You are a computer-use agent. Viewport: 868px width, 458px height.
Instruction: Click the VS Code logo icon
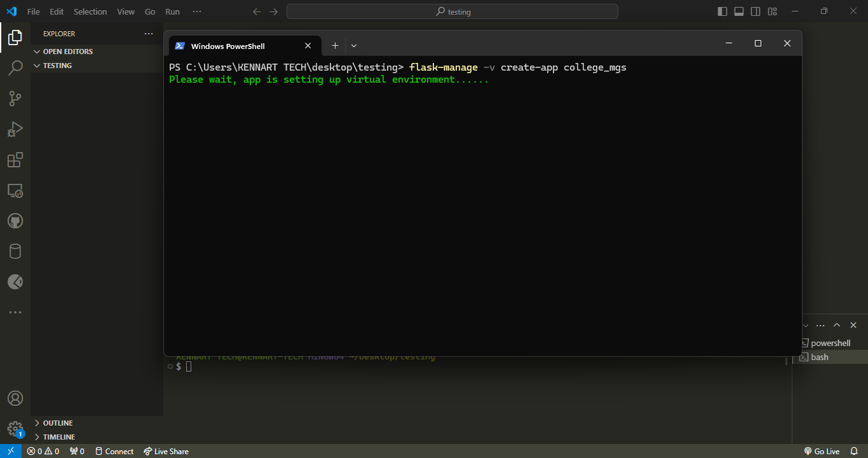click(11, 11)
